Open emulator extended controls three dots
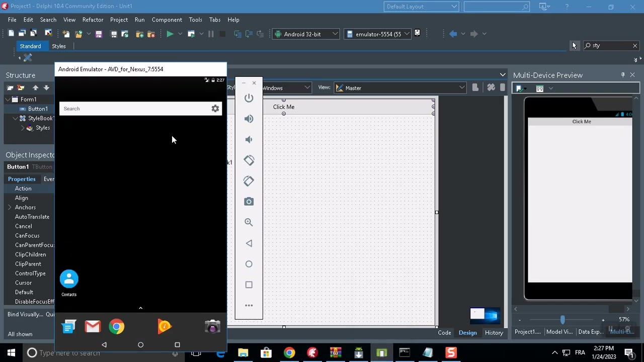644x362 pixels. pos(249,305)
